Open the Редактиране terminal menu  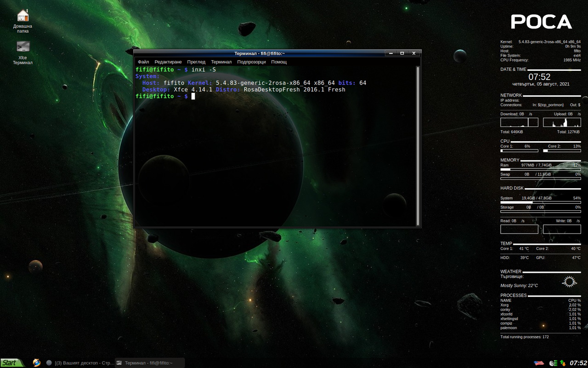[x=168, y=62]
